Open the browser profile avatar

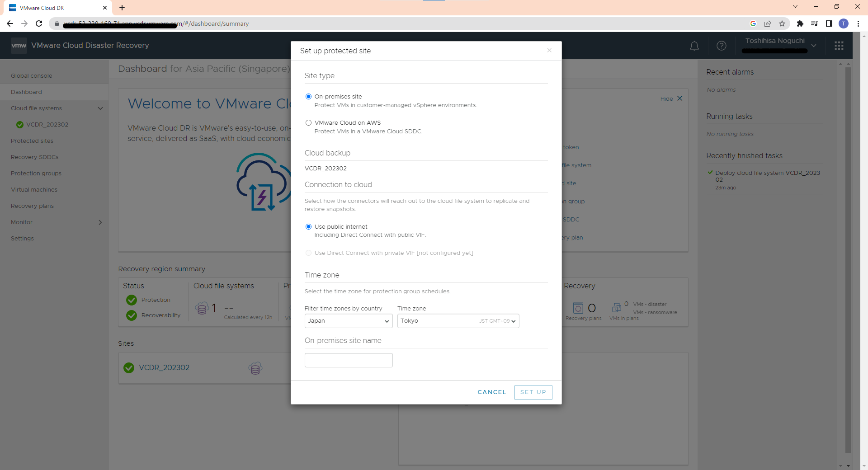pos(844,23)
